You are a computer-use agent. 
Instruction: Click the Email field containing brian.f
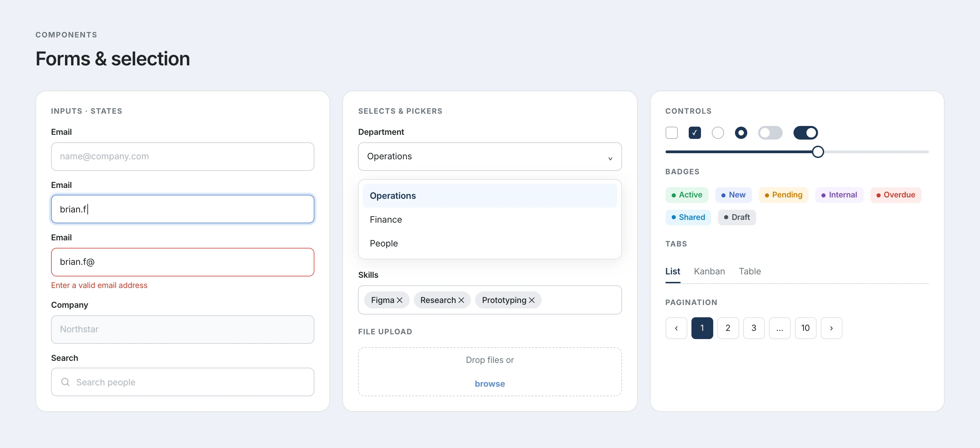pos(183,209)
